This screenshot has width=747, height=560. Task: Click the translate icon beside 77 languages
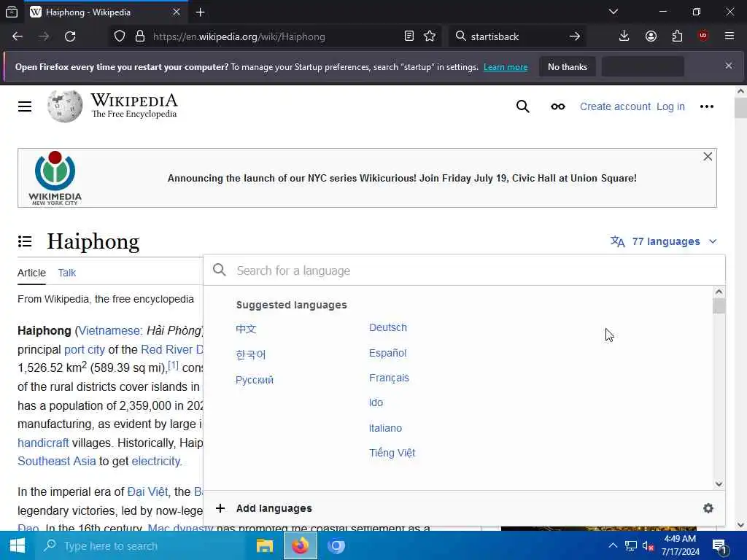617,241
